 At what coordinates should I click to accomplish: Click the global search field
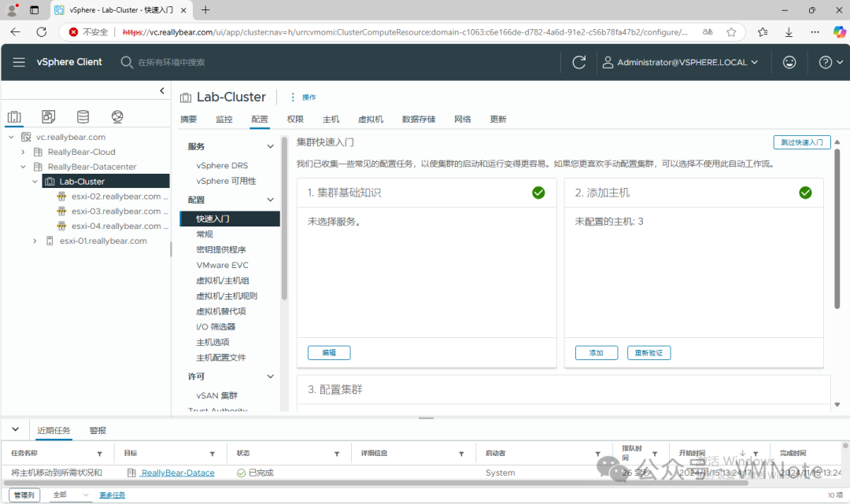[172, 62]
